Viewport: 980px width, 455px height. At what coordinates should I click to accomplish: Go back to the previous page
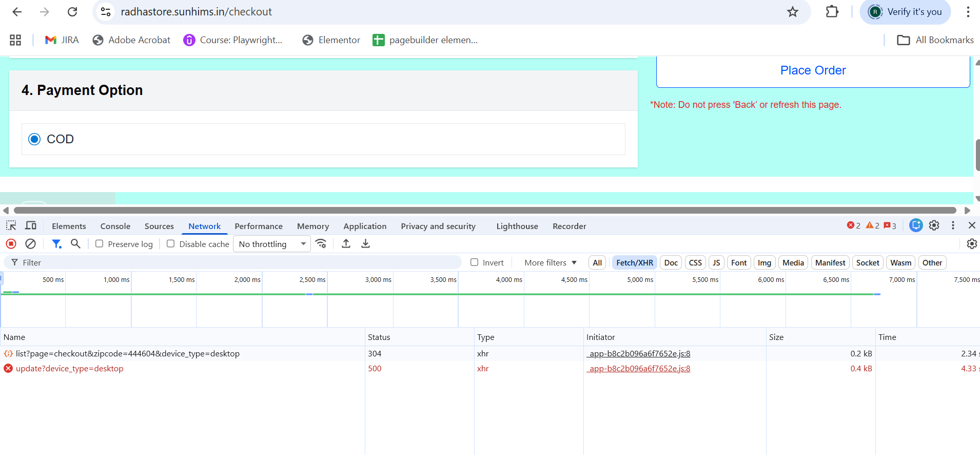[x=17, y=12]
